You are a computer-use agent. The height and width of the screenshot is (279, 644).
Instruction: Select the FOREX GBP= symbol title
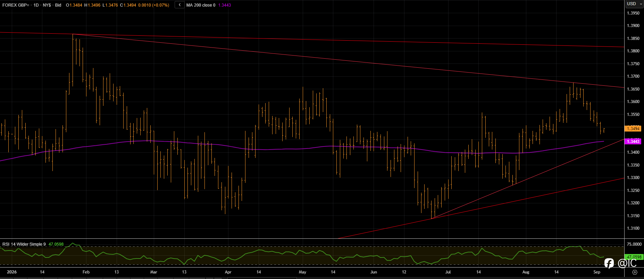(x=16, y=5)
